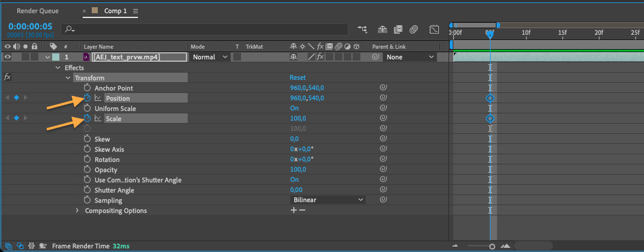644x252 pixels.
Task: Click the Opacity expression pick whip
Action: pyautogui.click(x=383, y=169)
